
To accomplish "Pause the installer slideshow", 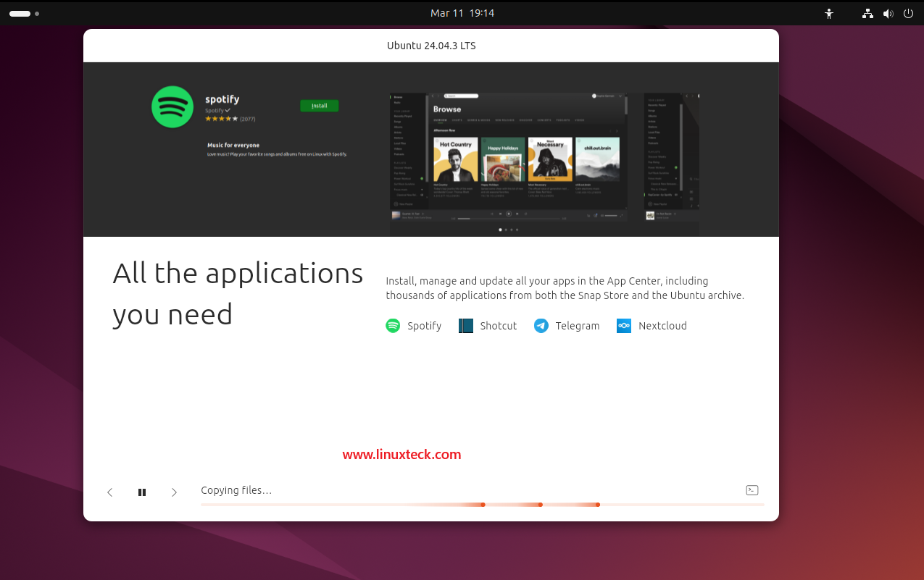I will point(142,492).
